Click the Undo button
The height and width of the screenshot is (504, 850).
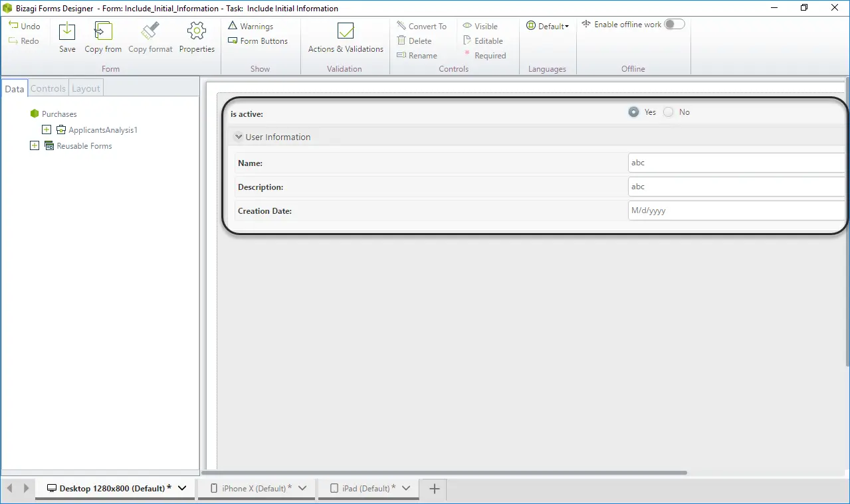pos(25,26)
